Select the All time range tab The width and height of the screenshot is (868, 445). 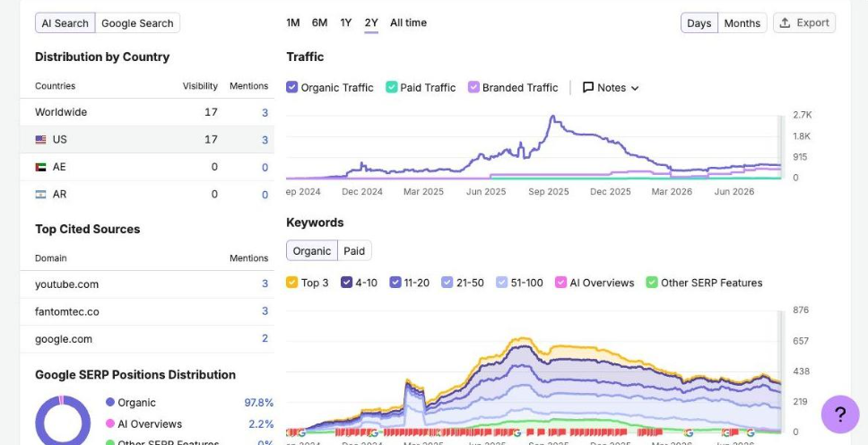408,22
